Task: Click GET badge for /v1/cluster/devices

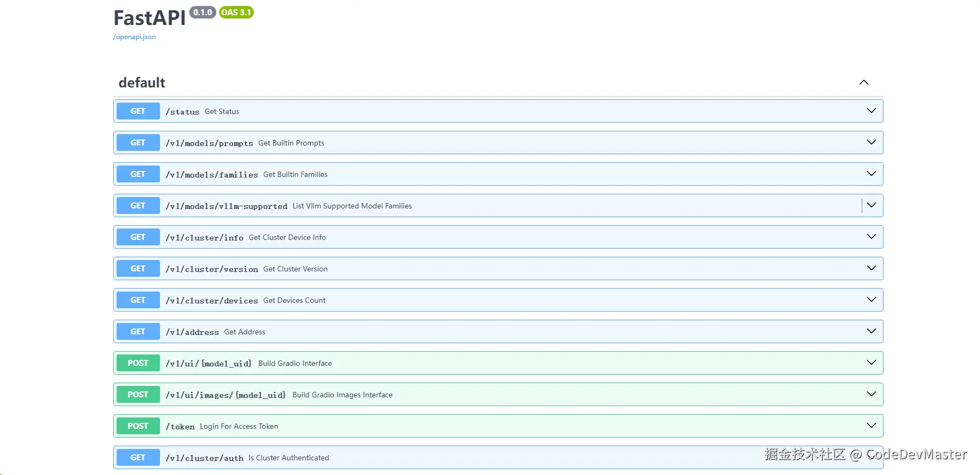Action: click(x=138, y=300)
